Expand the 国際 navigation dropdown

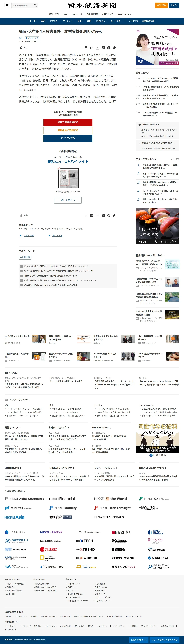90,21
